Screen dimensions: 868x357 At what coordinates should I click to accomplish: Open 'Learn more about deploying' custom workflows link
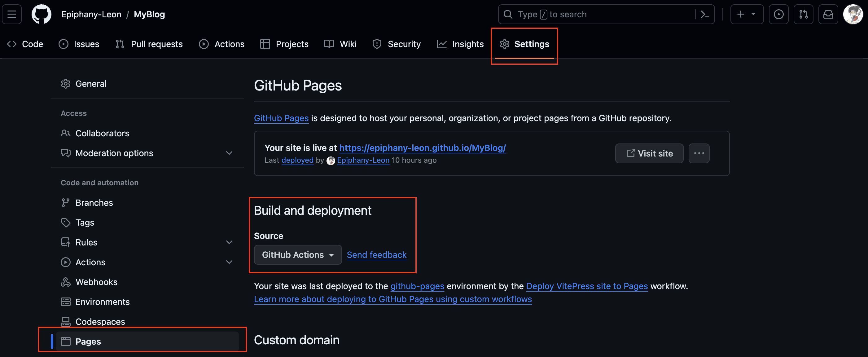[x=392, y=299]
